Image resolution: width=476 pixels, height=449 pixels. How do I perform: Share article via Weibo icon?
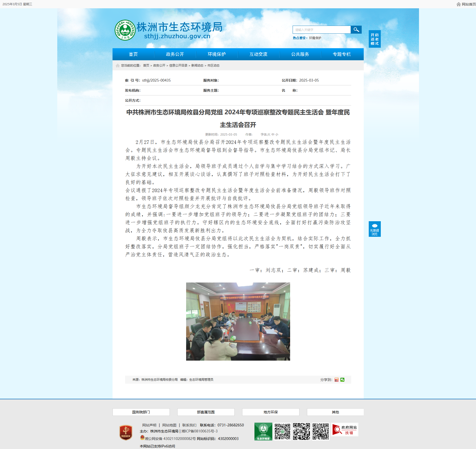coord(336,380)
